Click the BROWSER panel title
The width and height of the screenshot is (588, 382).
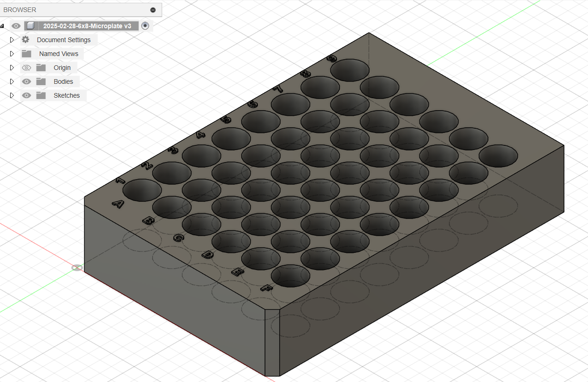[x=20, y=10]
